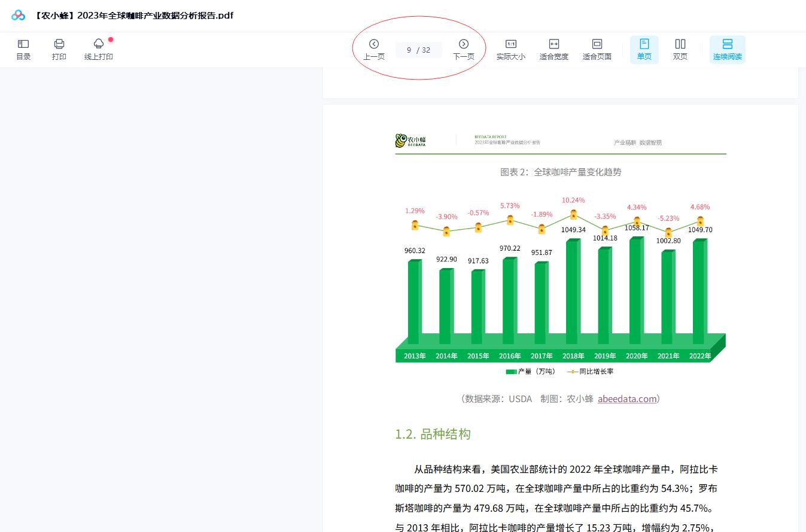Enable 双页 two-page view
806x532 pixels.
pyautogui.click(x=680, y=48)
